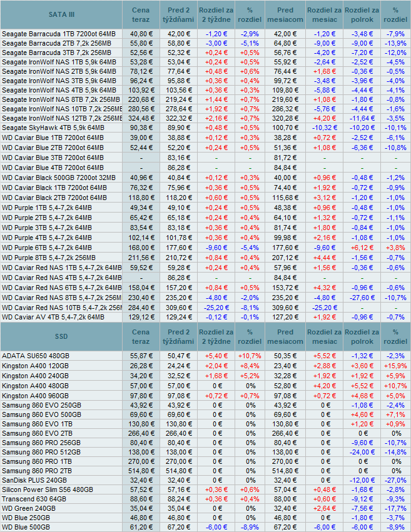Select WD Purple 1TB 5,4-7,2k 64MB name
The width and height of the screenshot is (411, 532).
[x=47, y=208]
